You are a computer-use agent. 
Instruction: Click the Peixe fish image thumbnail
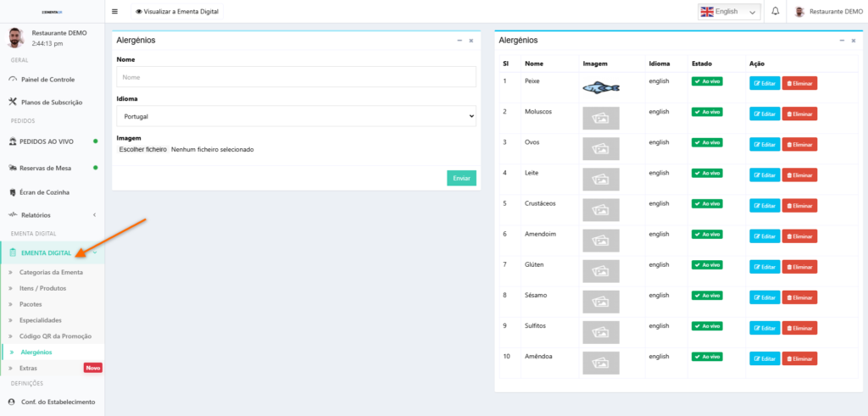point(601,87)
